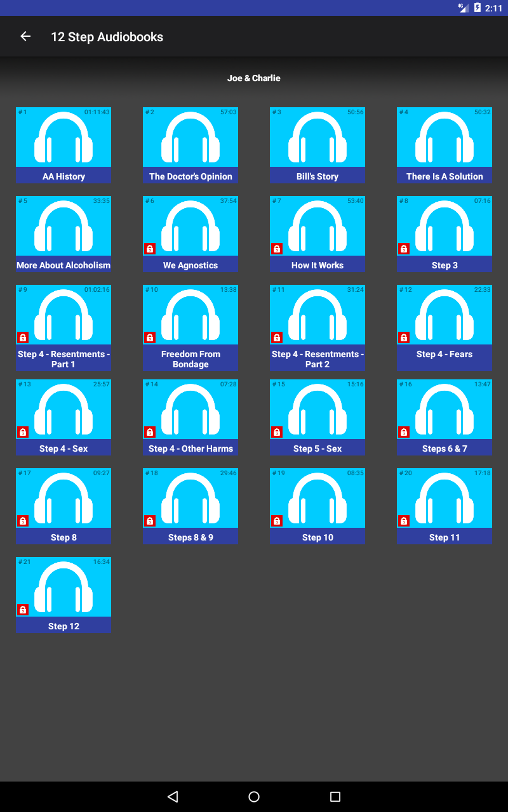Click Step 4 - Resentments - Part 2 label
The image size is (508, 812).
[317, 359]
